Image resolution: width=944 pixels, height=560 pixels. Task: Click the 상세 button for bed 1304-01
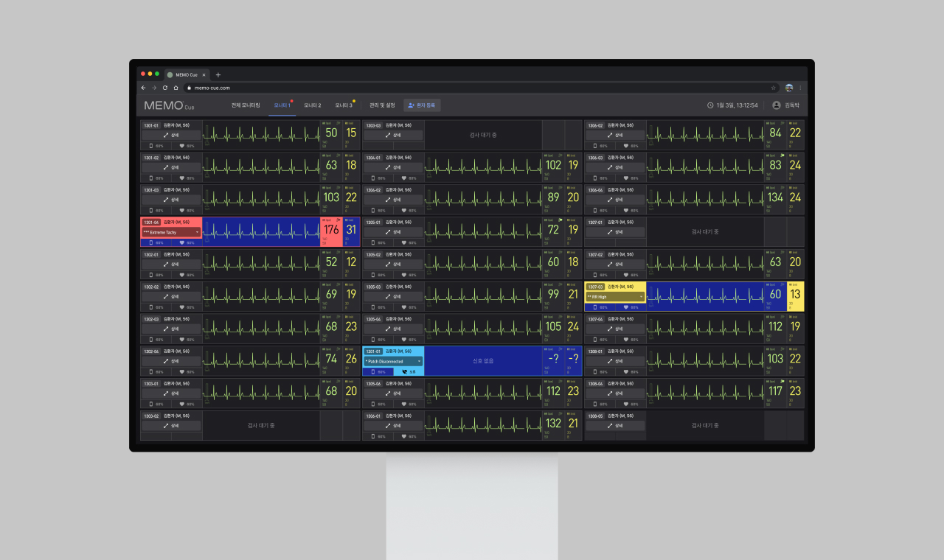pos(393,167)
